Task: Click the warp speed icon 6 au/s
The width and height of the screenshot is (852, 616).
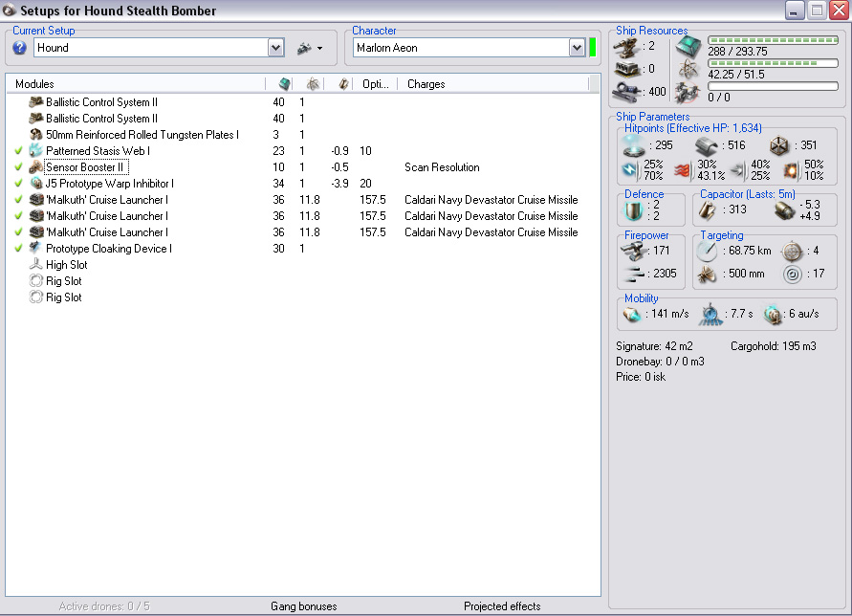Action: (772, 315)
